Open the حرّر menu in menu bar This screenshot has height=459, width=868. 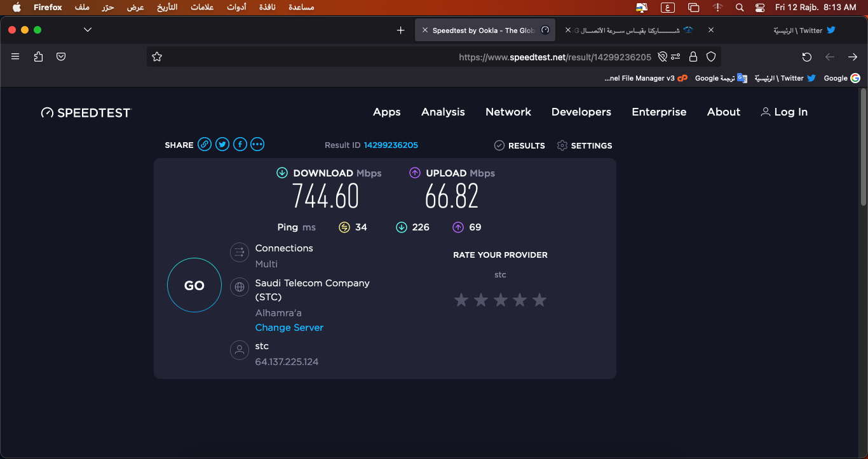pos(108,8)
